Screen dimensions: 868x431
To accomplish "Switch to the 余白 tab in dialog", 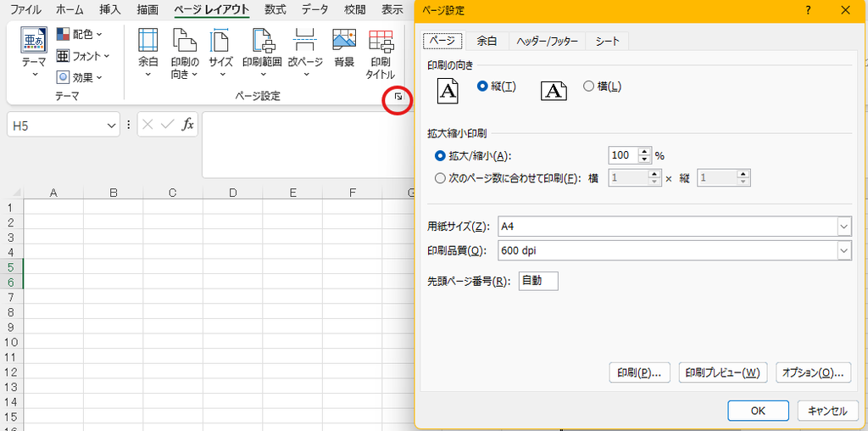I will [x=487, y=41].
